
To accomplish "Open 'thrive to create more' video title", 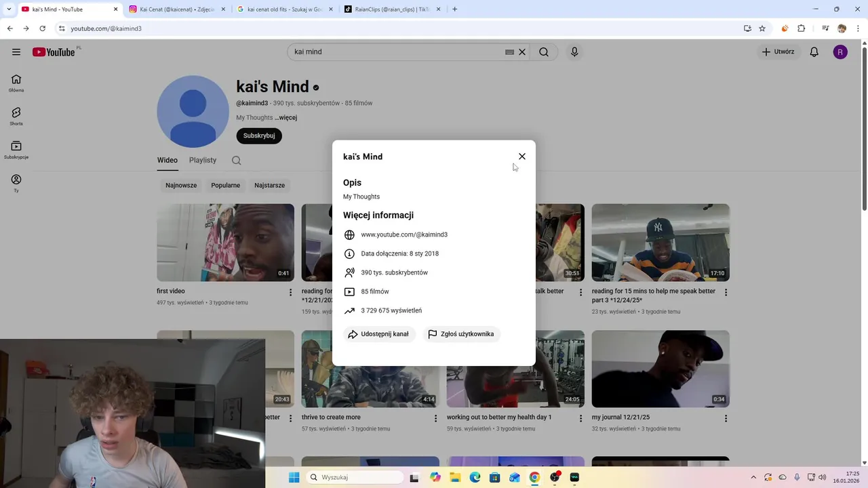I will point(331,418).
